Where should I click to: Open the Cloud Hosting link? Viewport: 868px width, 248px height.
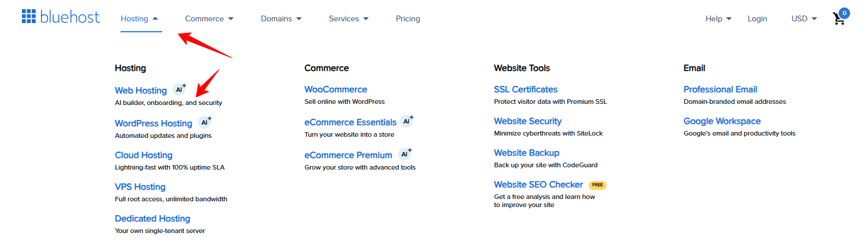coord(144,155)
